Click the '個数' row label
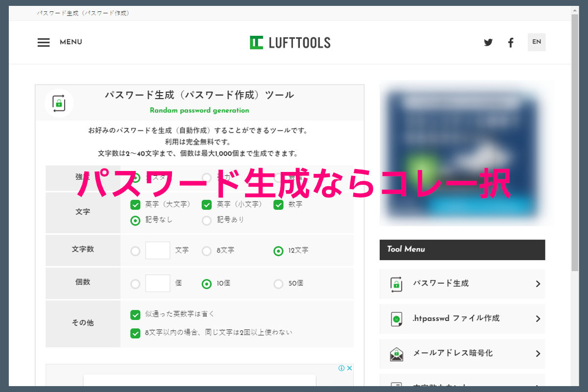The width and height of the screenshot is (588, 392). tap(83, 282)
